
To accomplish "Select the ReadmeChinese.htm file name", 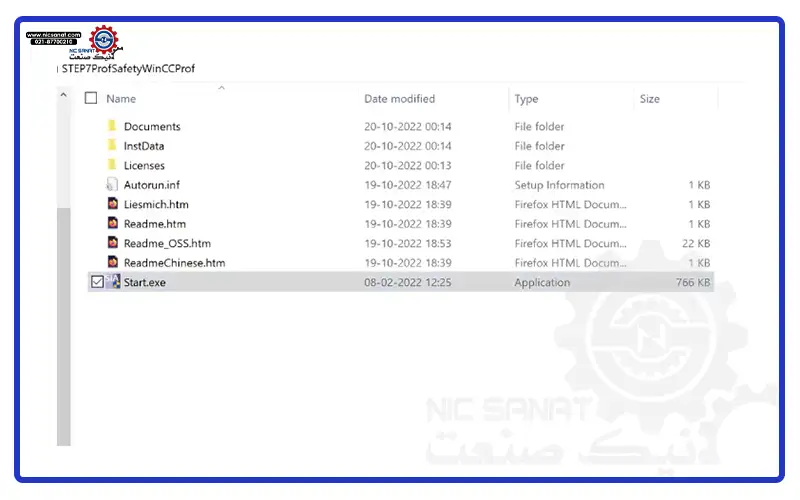I will [174, 263].
